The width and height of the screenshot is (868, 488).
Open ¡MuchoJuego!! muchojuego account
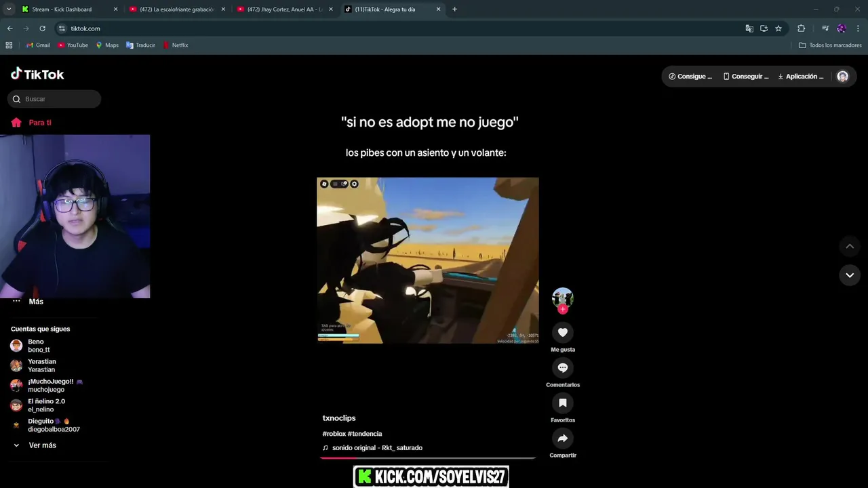(x=47, y=386)
